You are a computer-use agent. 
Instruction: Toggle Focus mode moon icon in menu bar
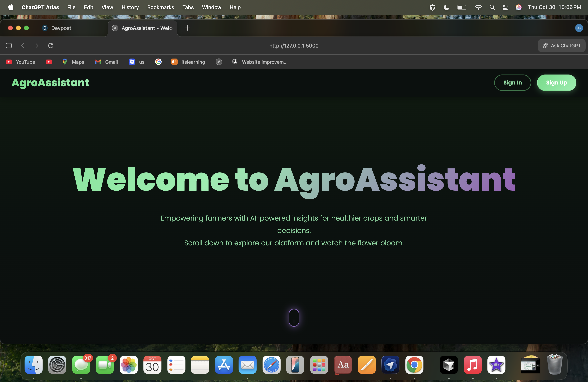coord(446,7)
